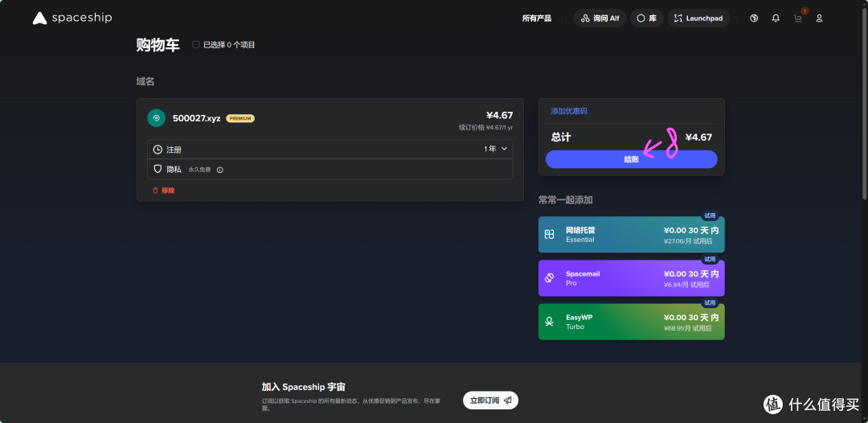Open 询问 Alf assistant
The image size is (868, 423).
pos(600,18)
